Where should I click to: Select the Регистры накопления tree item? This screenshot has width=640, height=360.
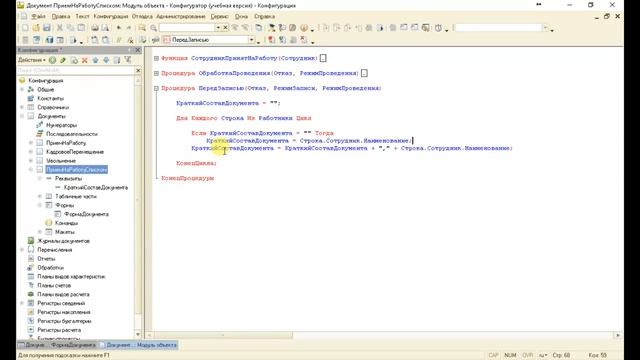[64, 312]
